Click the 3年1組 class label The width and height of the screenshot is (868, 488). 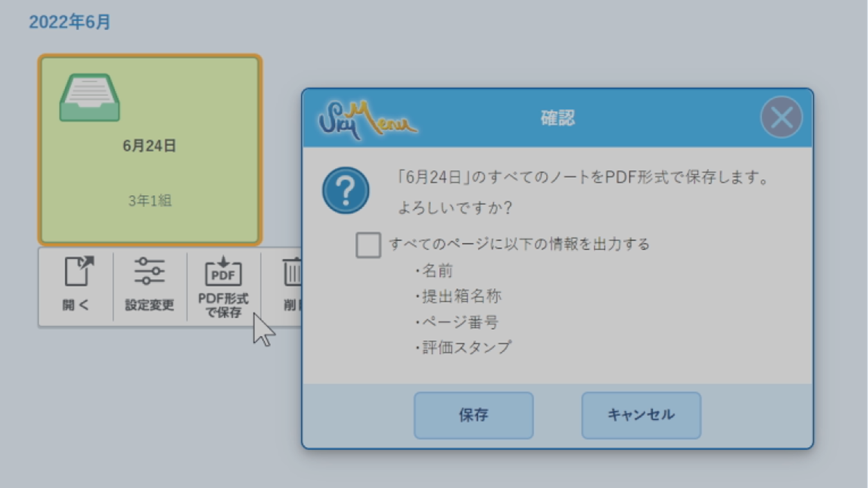(150, 201)
